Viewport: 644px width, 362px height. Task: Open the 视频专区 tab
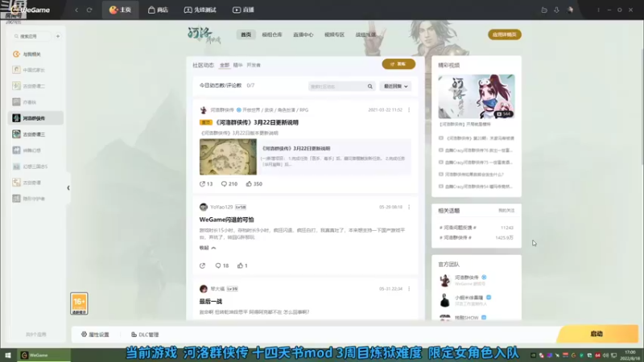(334, 35)
